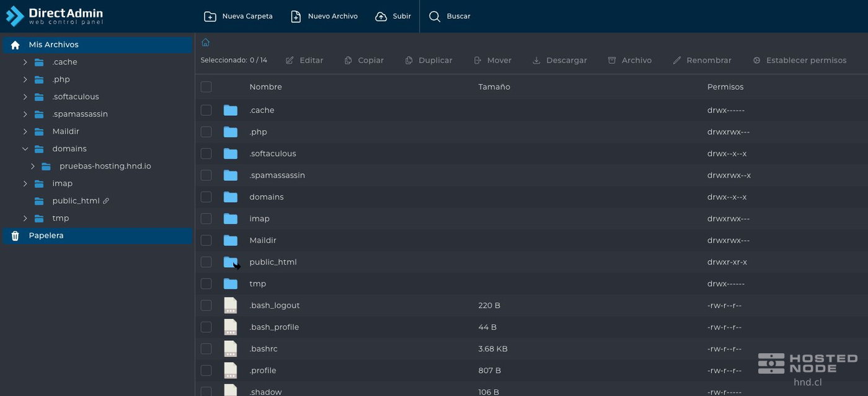Click the .php folder icon in the file list
The image size is (868, 396).
pos(231,132)
